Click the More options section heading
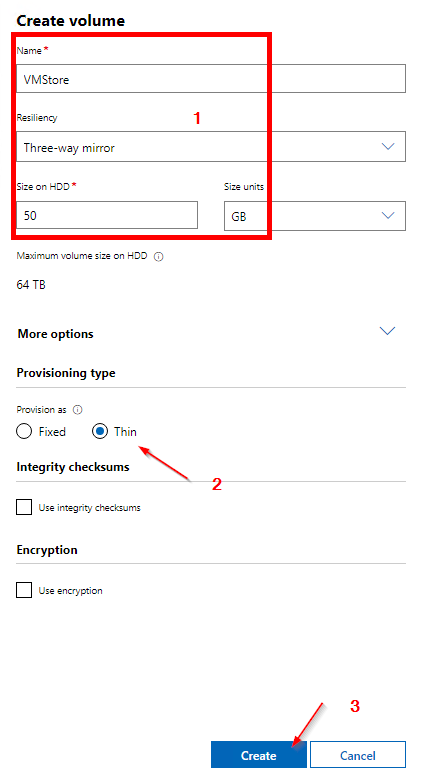 [x=55, y=334]
